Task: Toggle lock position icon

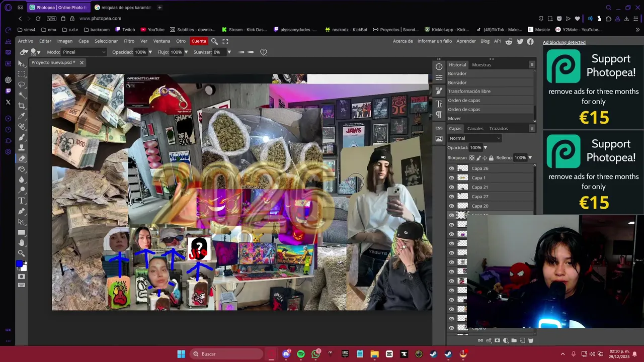Action: click(485, 158)
